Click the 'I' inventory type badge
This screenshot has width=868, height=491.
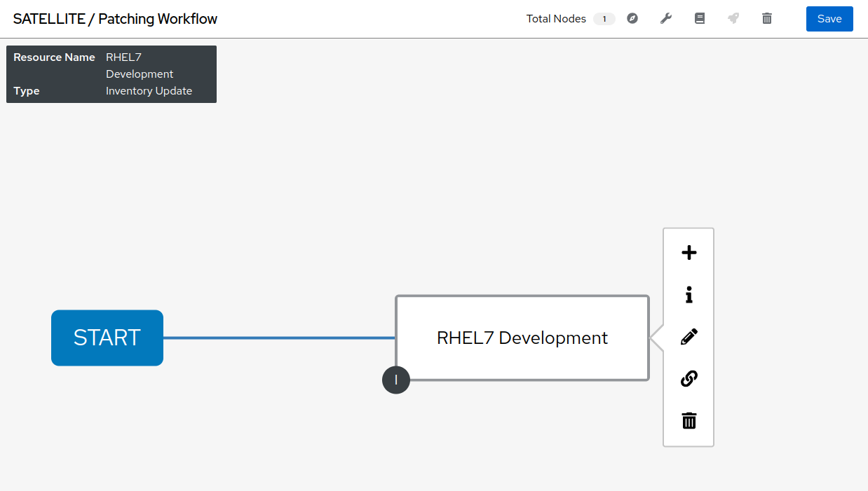pyautogui.click(x=396, y=380)
